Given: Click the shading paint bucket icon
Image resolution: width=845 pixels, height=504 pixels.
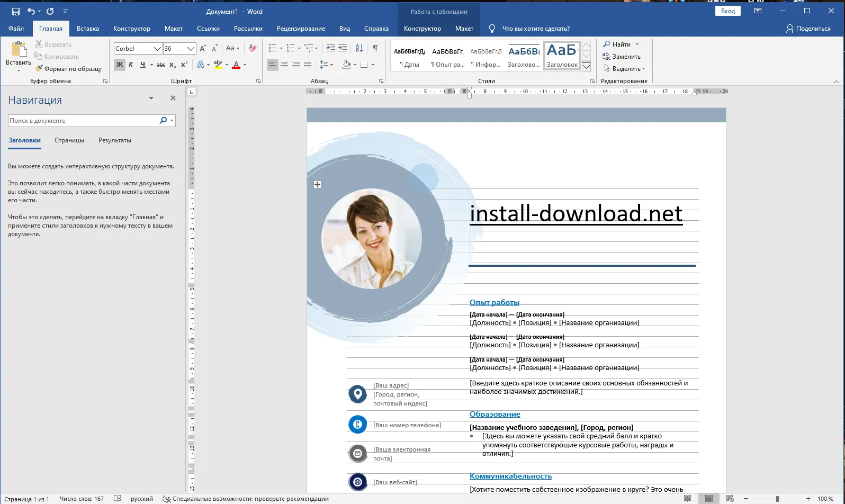Looking at the screenshot, I should (346, 65).
